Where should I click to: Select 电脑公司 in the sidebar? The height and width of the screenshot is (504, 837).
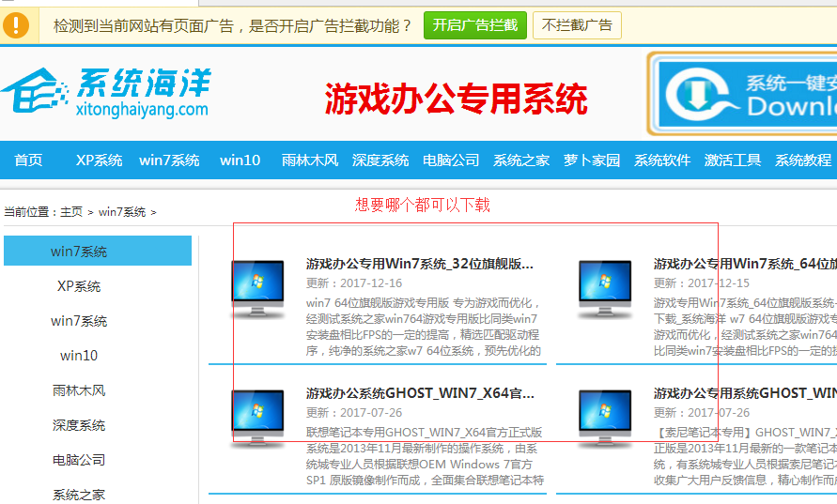coord(79,460)
